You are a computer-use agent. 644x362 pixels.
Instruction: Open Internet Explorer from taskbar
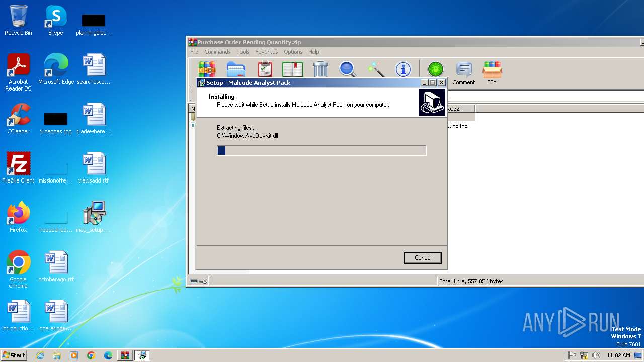(40, 355)
